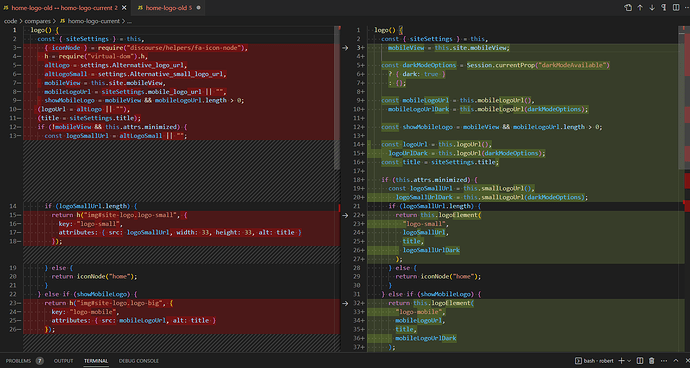Click the 'bash - robert' terminal label

click(x=598, y=361)
